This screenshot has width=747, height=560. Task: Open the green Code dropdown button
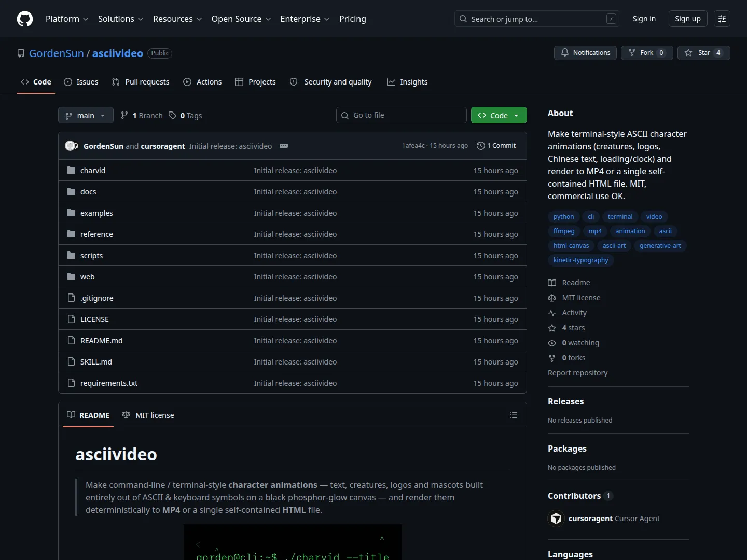(x=499, y=115)
